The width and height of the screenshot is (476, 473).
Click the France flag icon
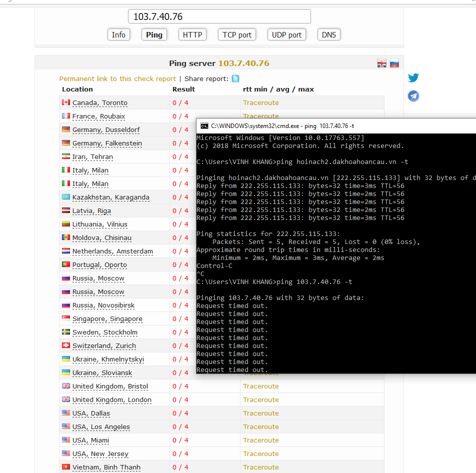pos(66,116)
